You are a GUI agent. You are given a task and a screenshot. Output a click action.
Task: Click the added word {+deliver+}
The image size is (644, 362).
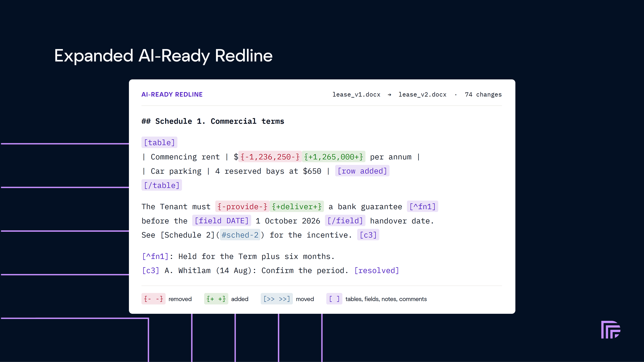point(297,206)
